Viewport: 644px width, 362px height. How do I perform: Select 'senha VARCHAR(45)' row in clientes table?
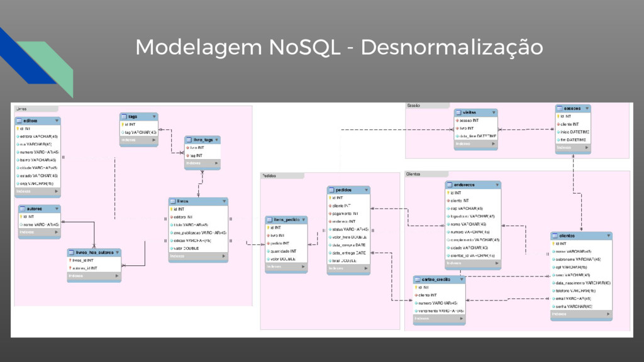[x=581, y=307]
